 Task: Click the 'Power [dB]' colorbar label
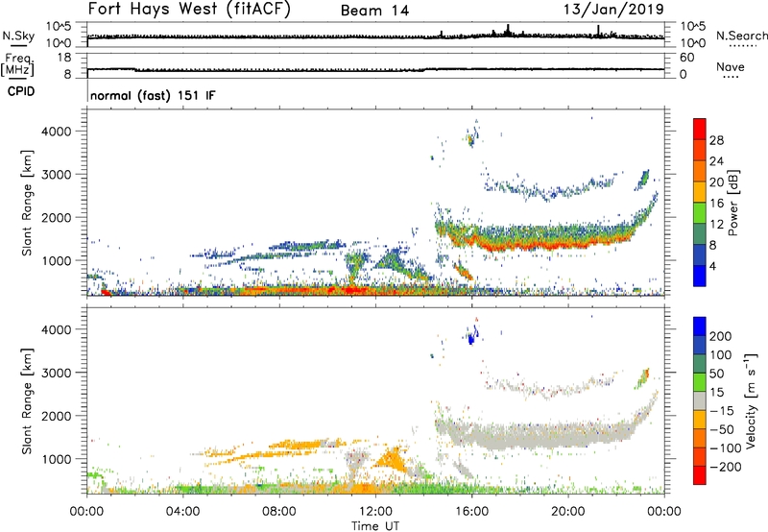pyautogui.click(x=732, y=203)
